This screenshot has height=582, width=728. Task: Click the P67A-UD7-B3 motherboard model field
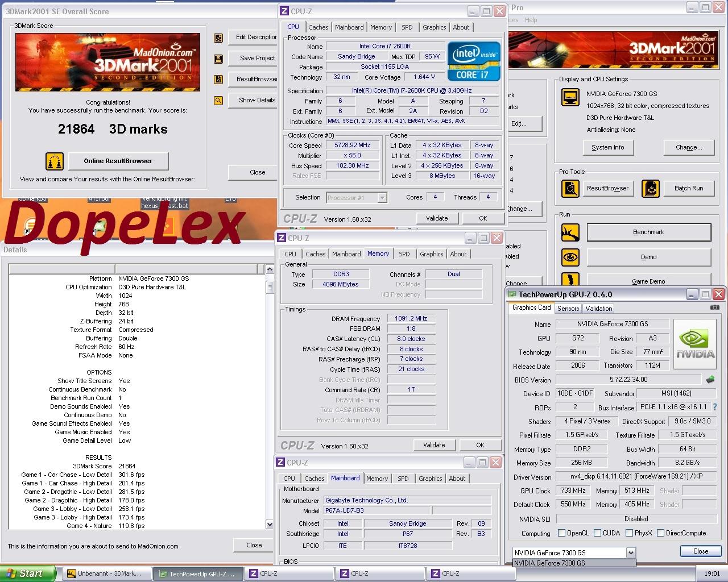click(377, 510)
